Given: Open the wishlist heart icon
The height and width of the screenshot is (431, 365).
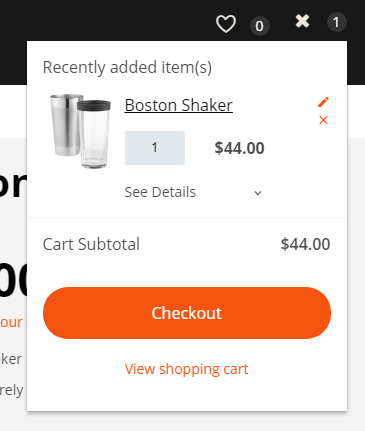Looking at the screenshot, I should 226,24.
